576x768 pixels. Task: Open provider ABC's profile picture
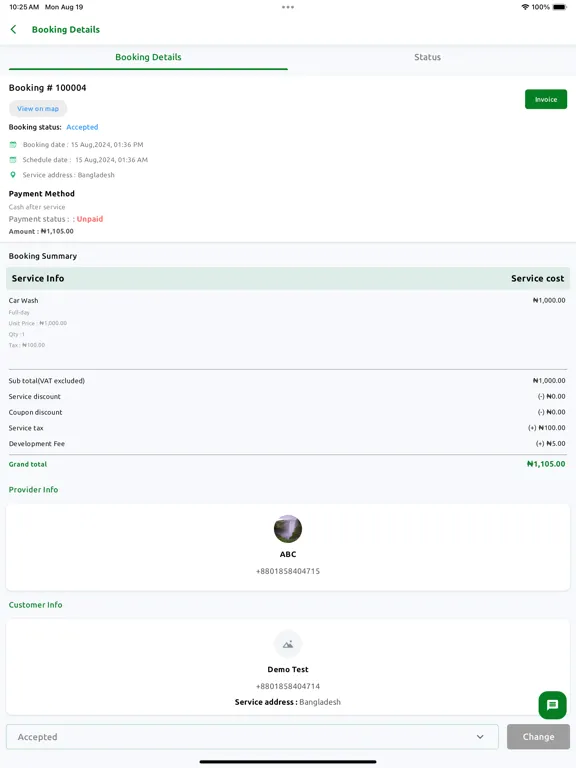click(288, 528)
